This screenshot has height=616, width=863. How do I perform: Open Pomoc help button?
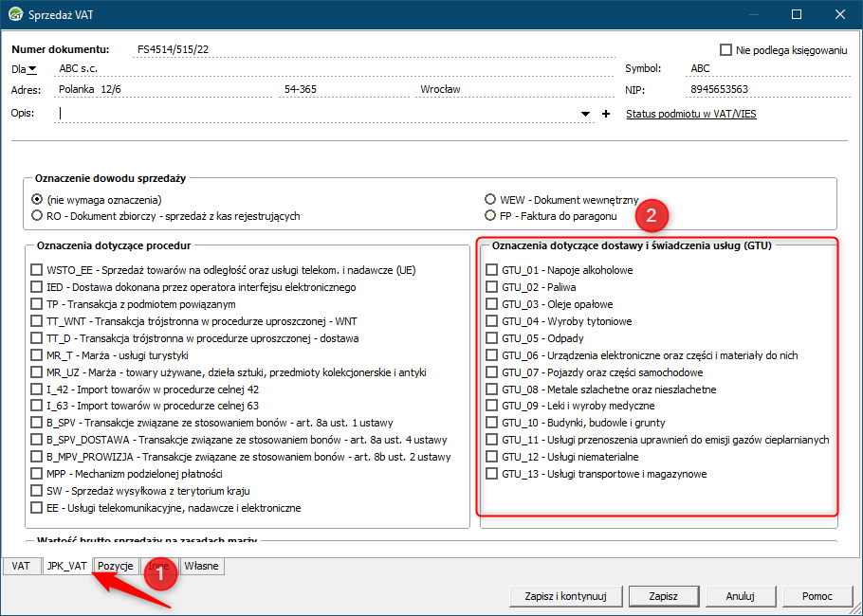tap(817, 596)
